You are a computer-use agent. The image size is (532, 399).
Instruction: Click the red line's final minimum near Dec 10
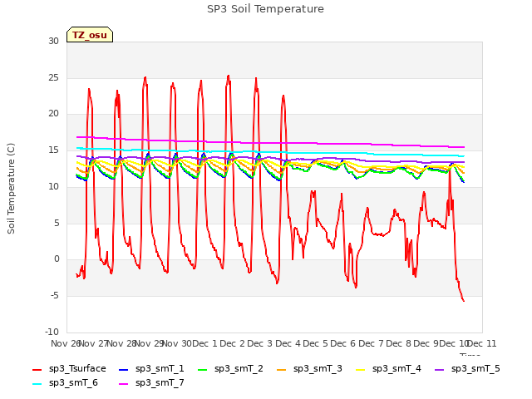pyautogui.click(x=464, y=301)
